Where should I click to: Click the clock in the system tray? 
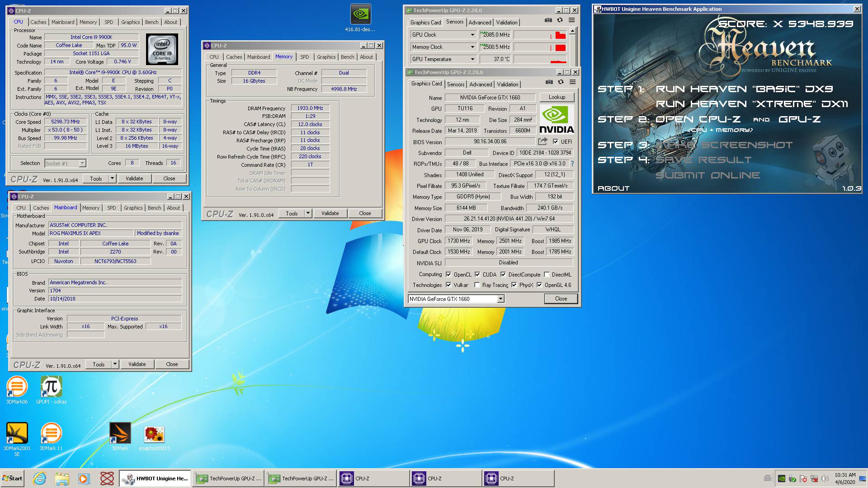pyautogui.click(x=845, y=479)
